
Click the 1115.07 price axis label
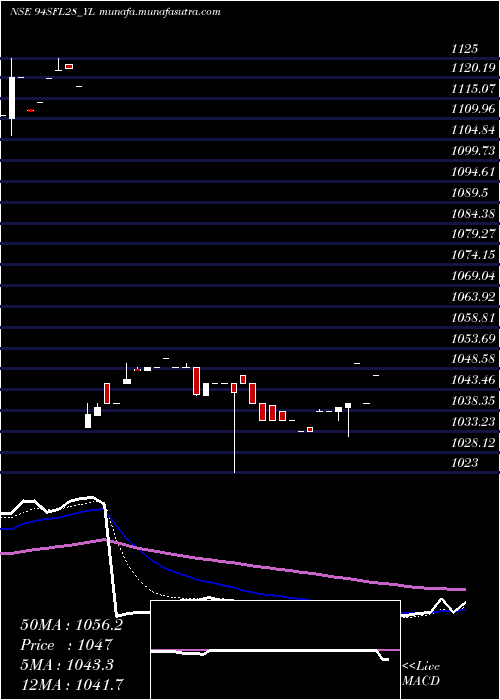click(473, 89)
